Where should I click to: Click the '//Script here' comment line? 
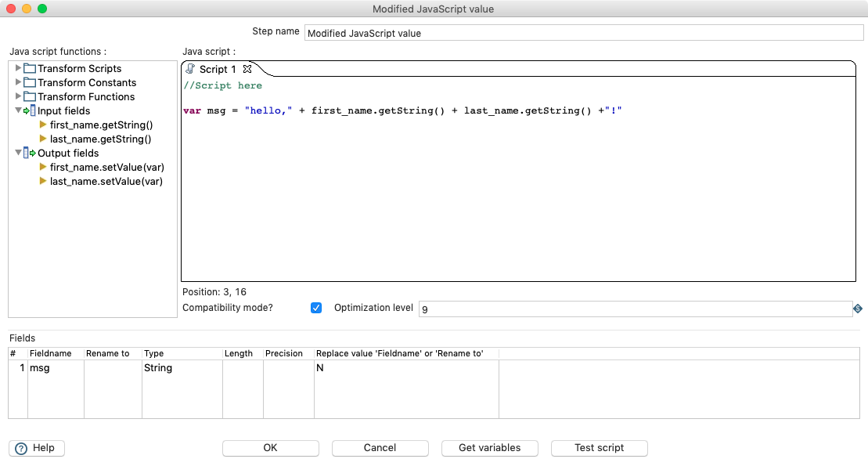click(222, 86)
